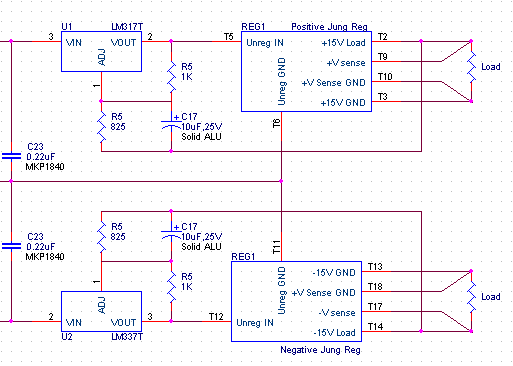Click terminal label T2
The image size is (513, 366).
pos(383,37)
